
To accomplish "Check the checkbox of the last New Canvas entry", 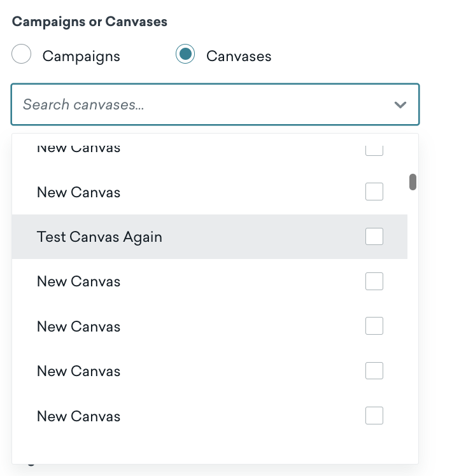I will point(374,416).
